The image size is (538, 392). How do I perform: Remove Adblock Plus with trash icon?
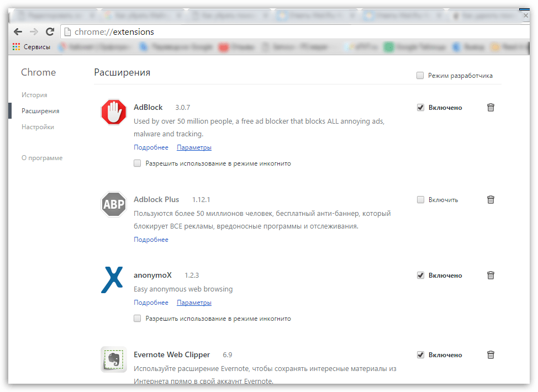tap(490, 200)
